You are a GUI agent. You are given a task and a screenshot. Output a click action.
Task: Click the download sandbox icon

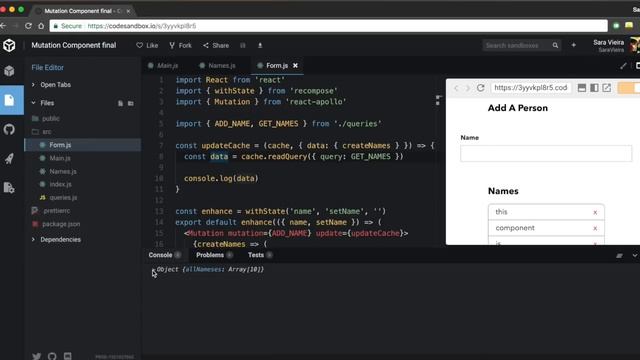[x=260, y=45]
